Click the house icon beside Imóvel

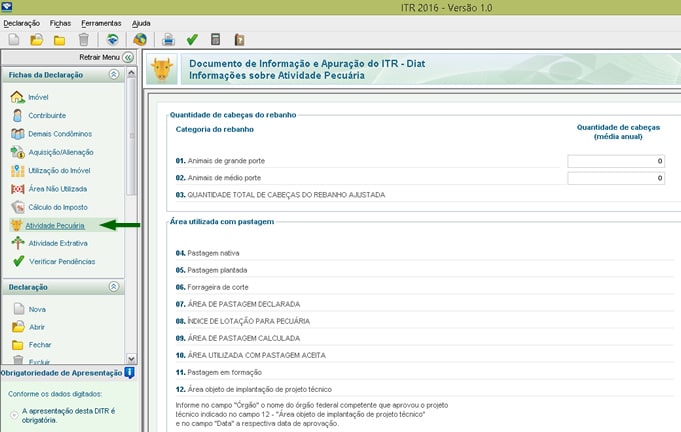coord(17,97)
